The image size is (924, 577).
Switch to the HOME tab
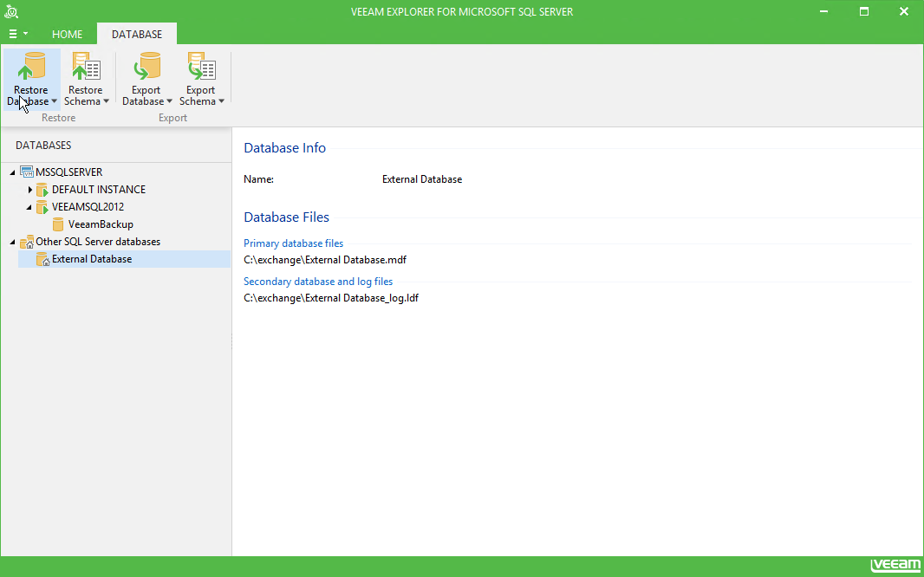[x=68, y=34]
